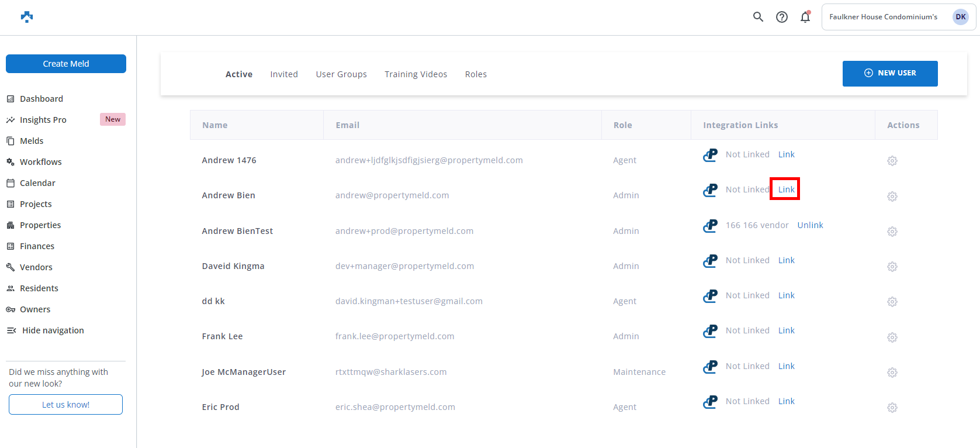Switch to the User Groups tab
Screen dimensions: 980x448
point(341,74)
